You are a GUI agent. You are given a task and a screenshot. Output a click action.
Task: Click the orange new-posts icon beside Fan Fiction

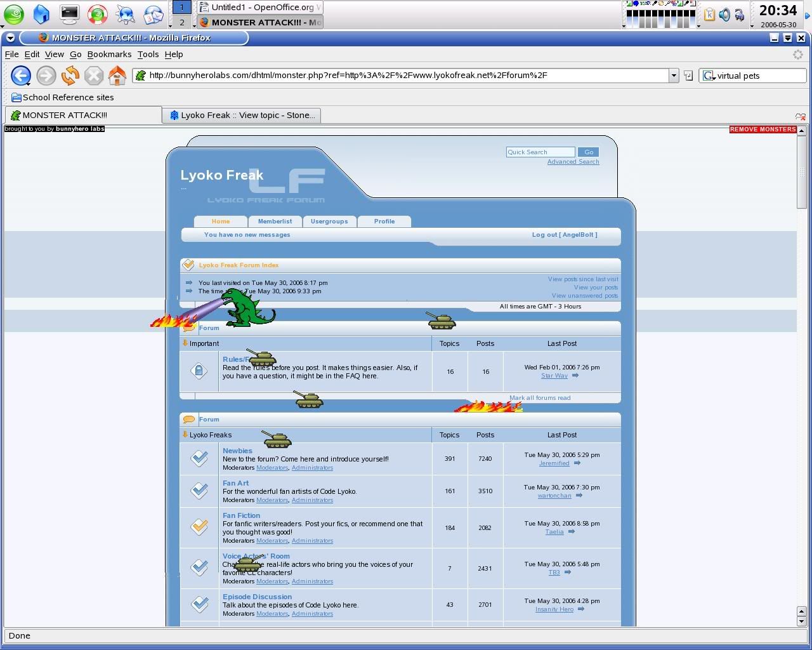click(199, 527)
